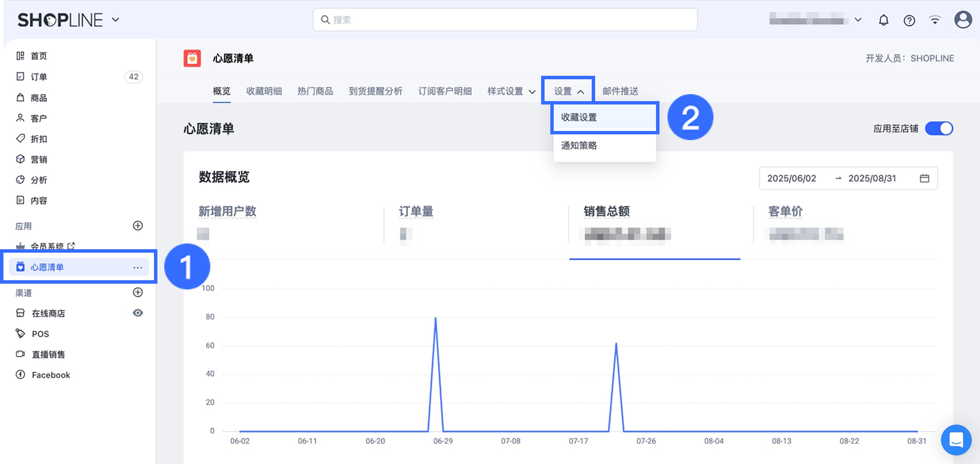
Task: Open more options for 心愿清单 sidebar item
Action: click(x=138, y=267)
